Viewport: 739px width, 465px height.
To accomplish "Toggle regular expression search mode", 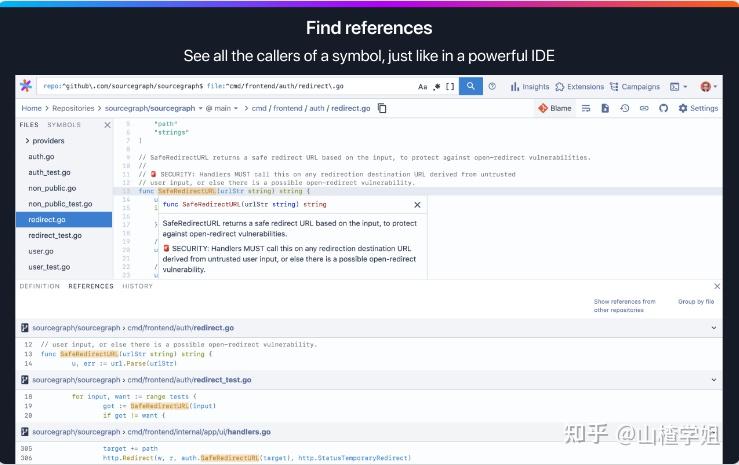I will click(x=437, y=87).
